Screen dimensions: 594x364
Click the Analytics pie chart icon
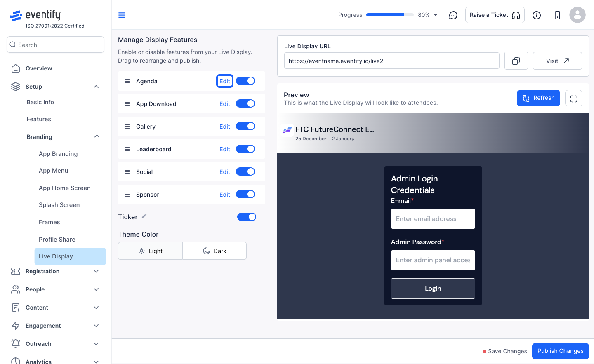coord(16,361)
